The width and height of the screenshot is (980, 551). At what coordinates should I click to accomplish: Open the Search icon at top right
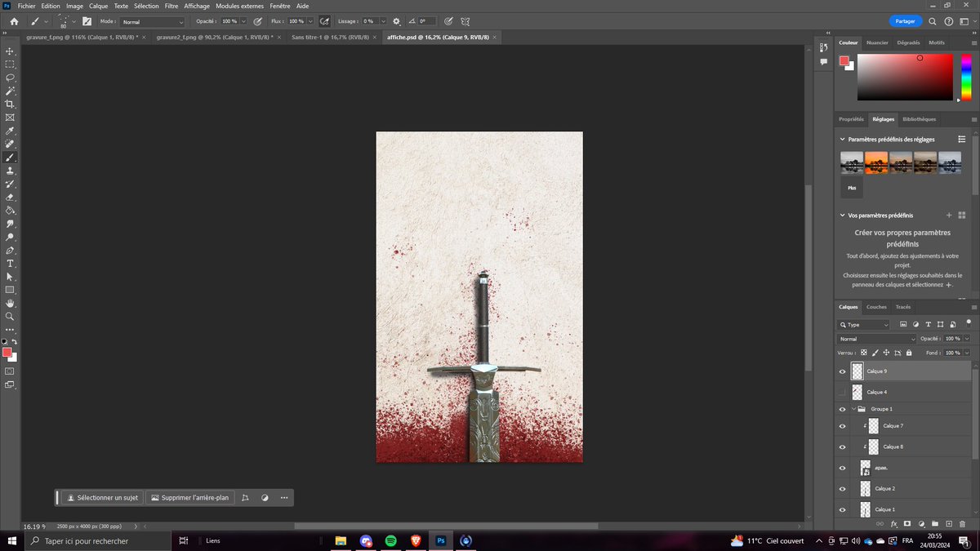click(x=933, y=21)
